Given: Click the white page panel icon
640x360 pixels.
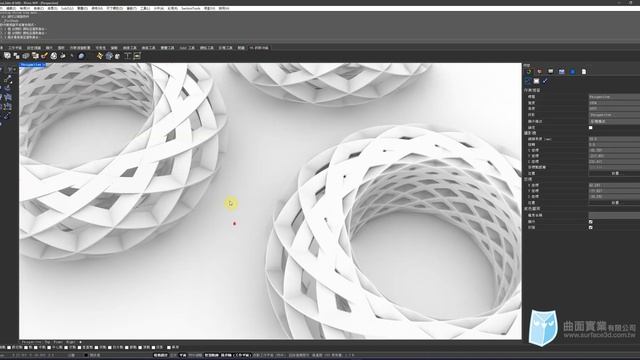Looking at the screenshot, I should click(584, 71).
